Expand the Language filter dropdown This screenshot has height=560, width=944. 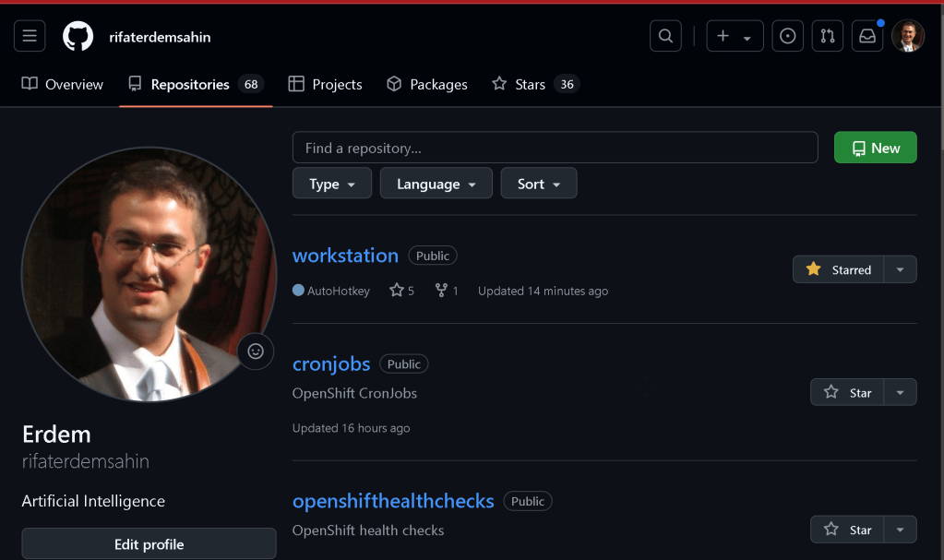click(x=436, y=183)
